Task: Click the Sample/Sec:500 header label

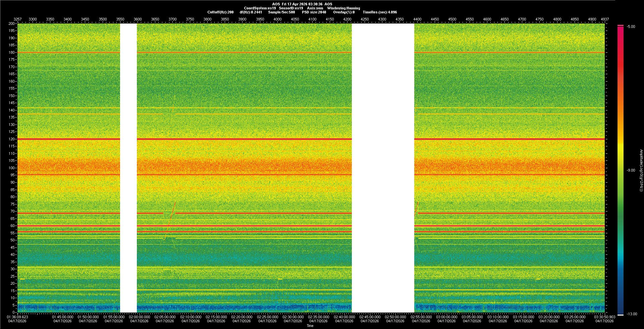Action: [281, 12]
